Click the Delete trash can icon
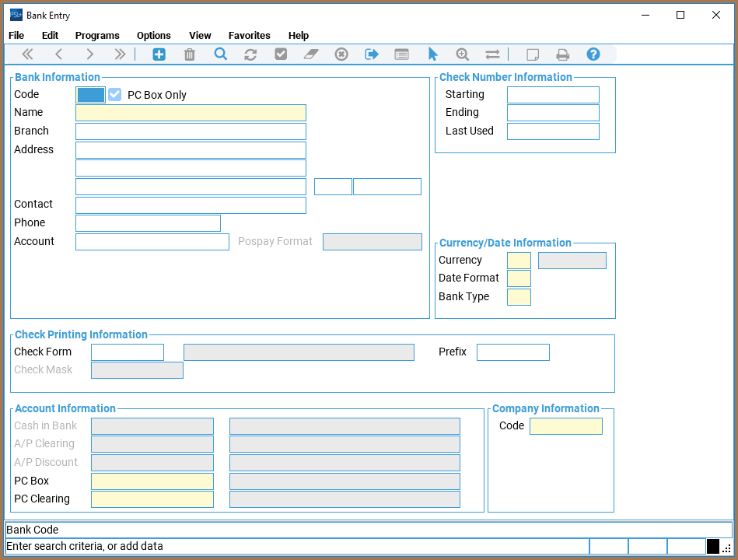This screenshot has height=560, width=738. [190, 54]
